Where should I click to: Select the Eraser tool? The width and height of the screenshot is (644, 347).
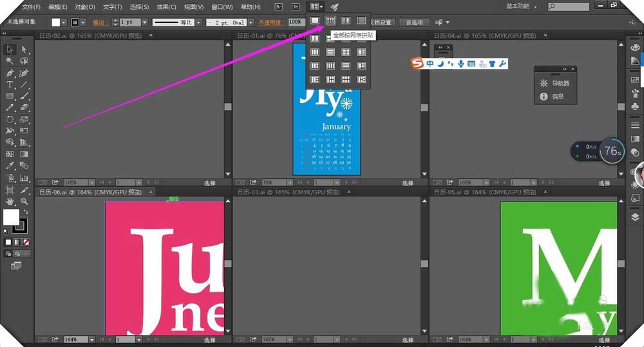pos(24,108)
